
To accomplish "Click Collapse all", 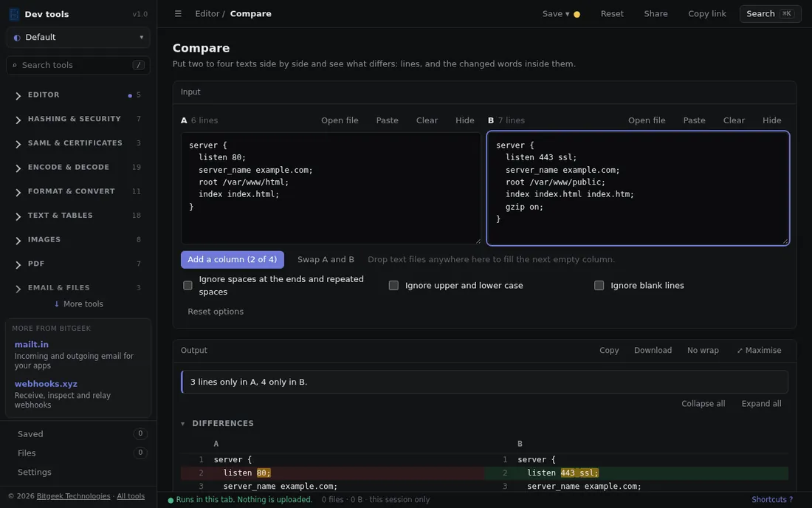I will [x=703, y=404].
